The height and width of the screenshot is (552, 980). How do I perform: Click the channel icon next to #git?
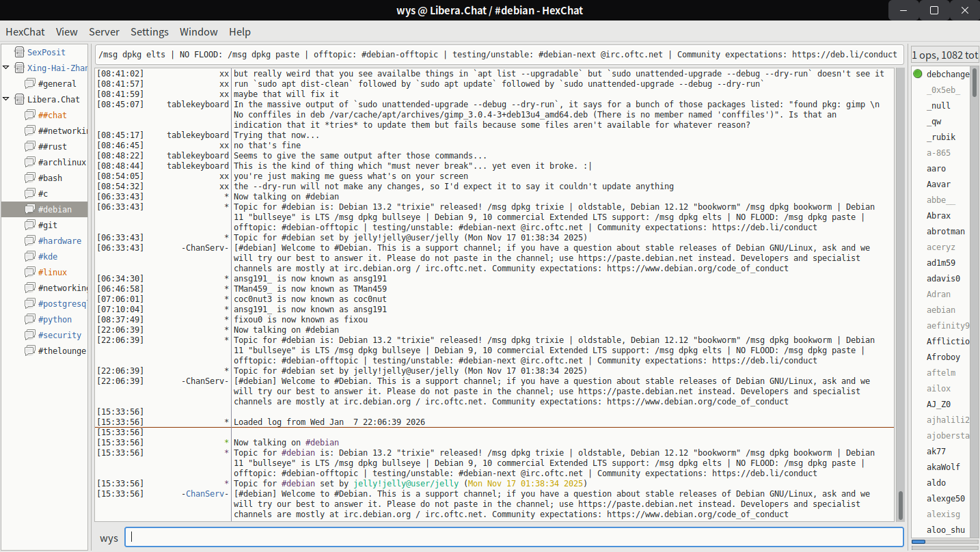click(29, 225)
